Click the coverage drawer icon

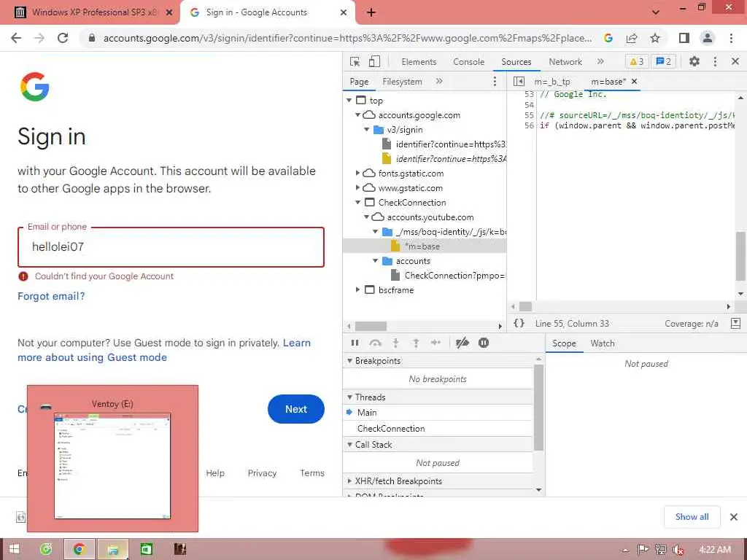click(735, 323)
